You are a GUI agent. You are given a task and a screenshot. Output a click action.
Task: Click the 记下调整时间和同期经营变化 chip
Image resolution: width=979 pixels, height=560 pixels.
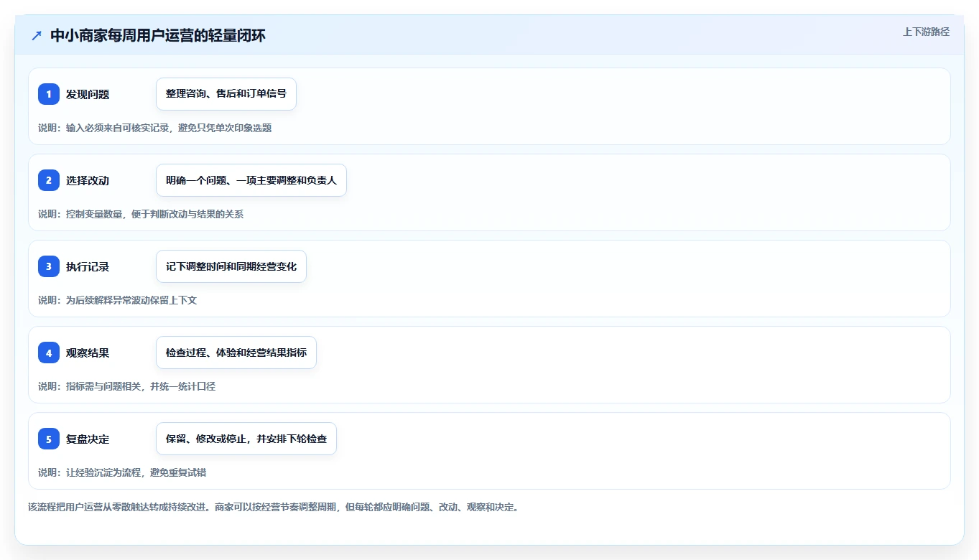[x=231, y=266]
